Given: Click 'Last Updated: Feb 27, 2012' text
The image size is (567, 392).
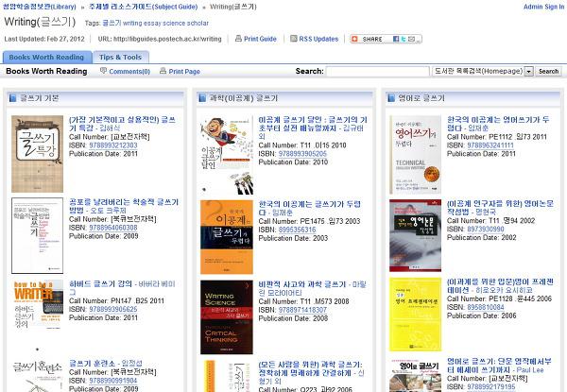Looking at the screenshot, I should pyautogui.click(x=44, y=39).
